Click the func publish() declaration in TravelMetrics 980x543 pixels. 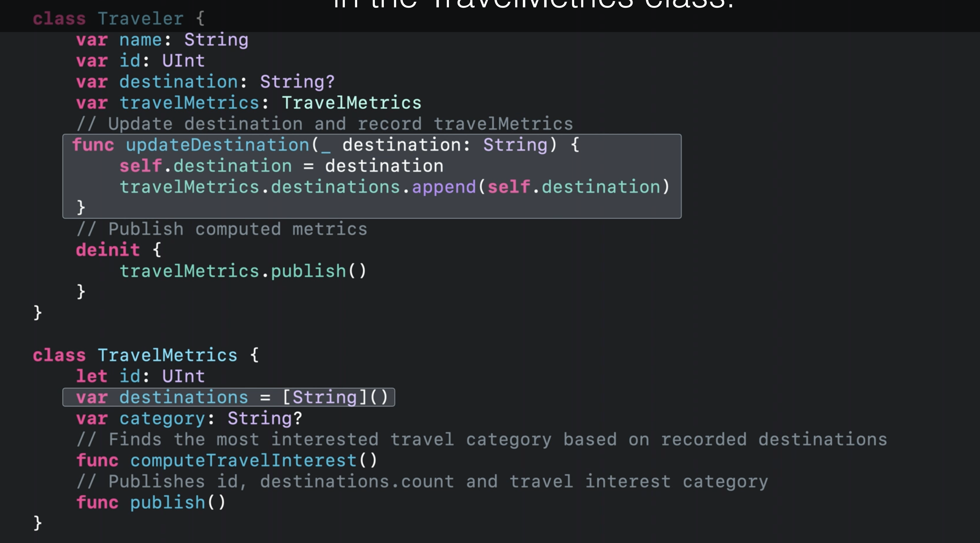point(151,503)
